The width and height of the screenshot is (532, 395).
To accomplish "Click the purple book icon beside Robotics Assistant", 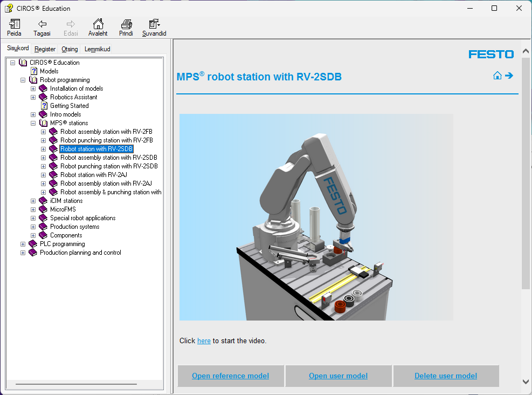I will tap(43, 97).
